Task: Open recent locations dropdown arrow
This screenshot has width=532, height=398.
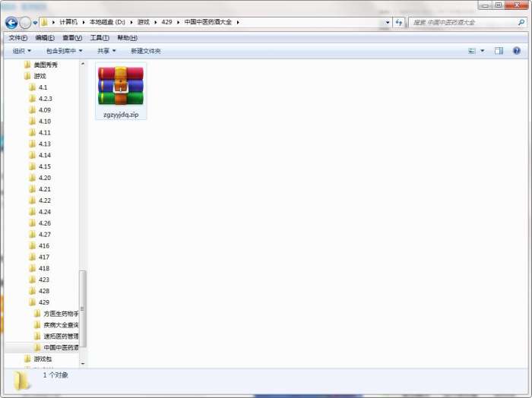Action: click(x=35, y=23)
